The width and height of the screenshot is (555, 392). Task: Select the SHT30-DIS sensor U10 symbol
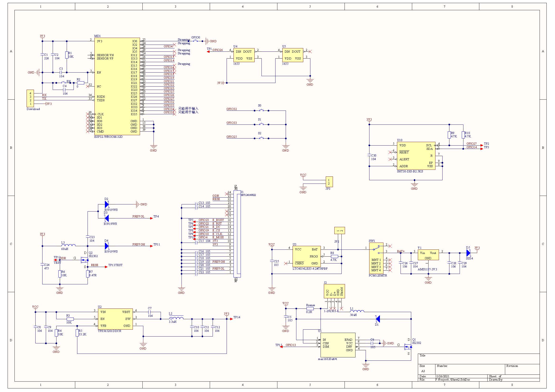pos(416,156)
